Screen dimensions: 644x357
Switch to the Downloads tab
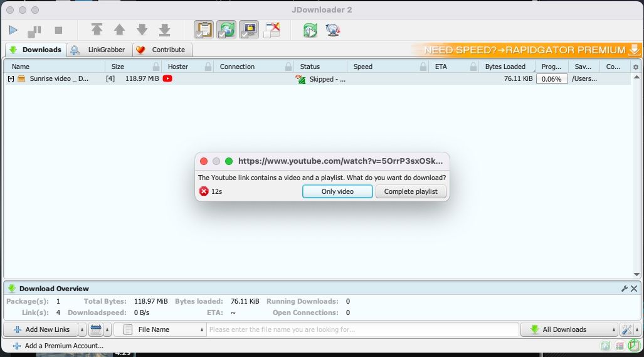pos(36,50)
